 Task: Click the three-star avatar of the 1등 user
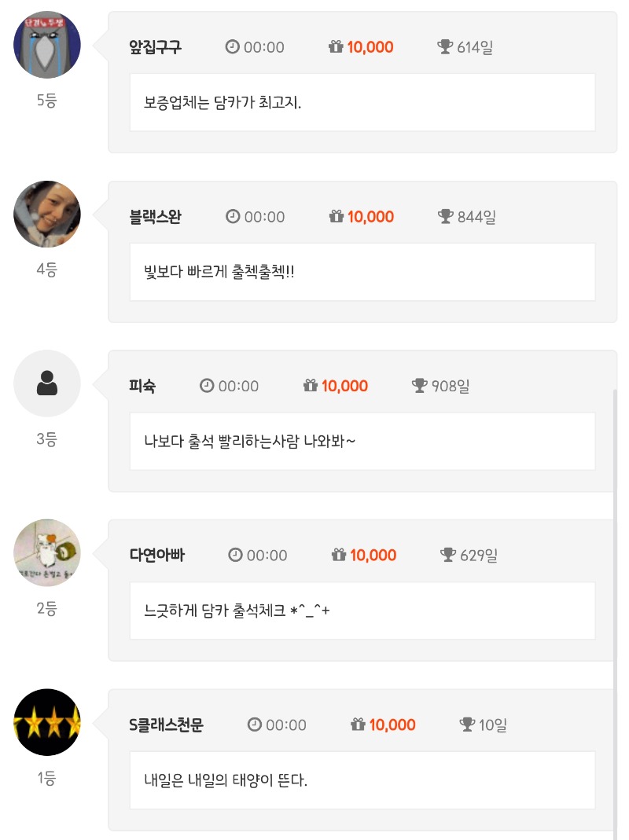pos(47,722)
